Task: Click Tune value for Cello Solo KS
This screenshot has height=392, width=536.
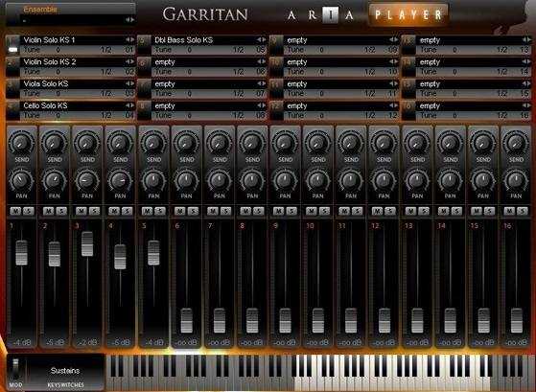Action: pyautogui.click(x=58, y=116)
